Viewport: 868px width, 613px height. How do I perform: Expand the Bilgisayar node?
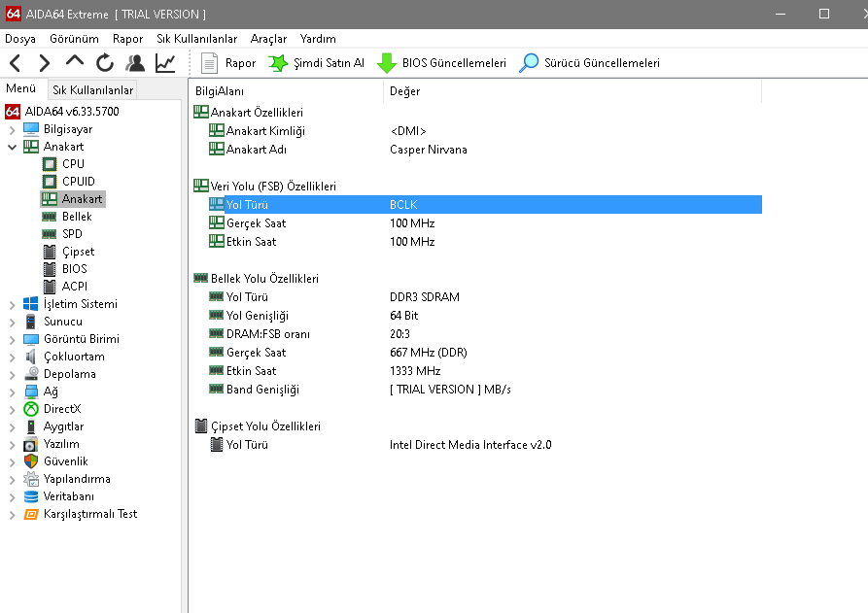coord(13,130)
